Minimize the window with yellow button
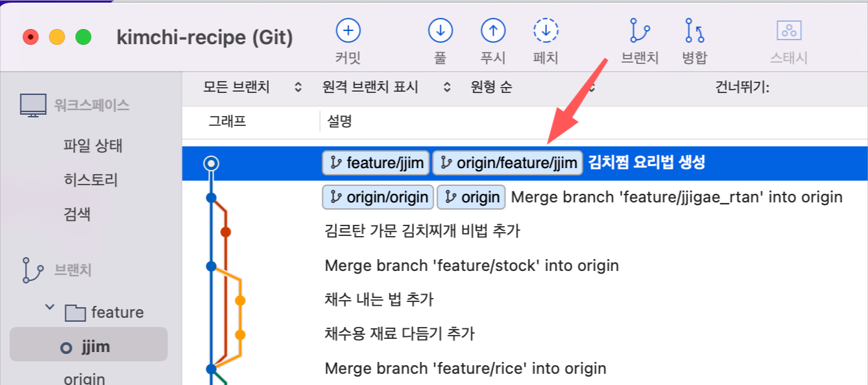 point(57,37)
